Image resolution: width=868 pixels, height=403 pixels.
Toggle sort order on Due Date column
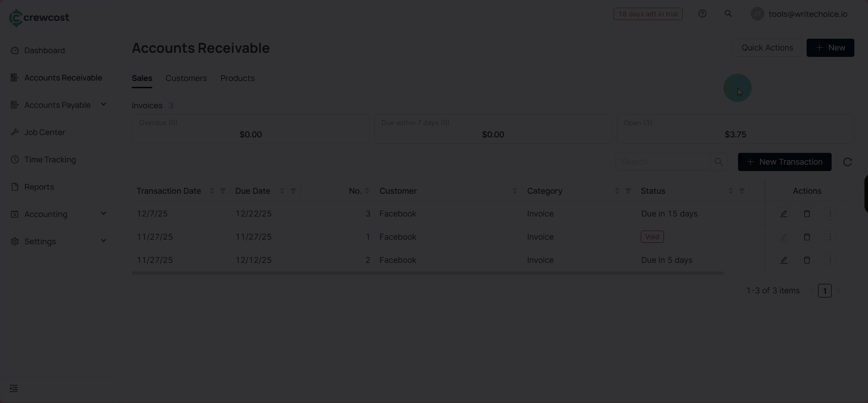282,191
